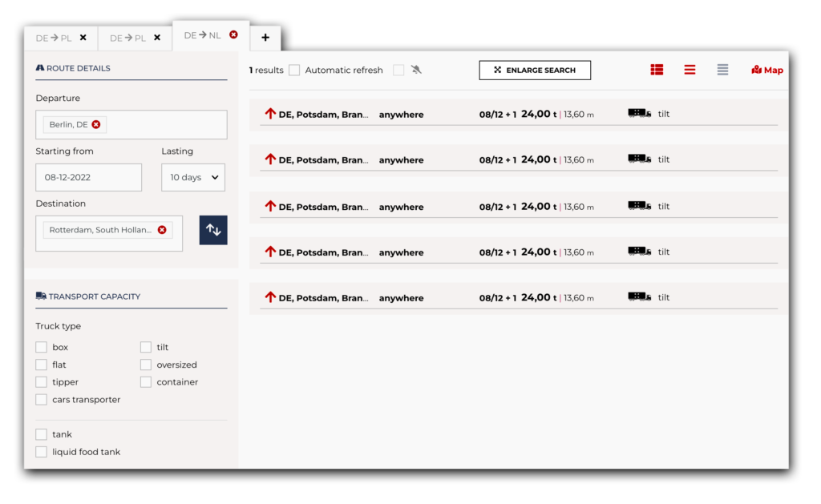Tick the liquid food tank checkbox
This screenshot has height=504, width=821.
(42, 452)
